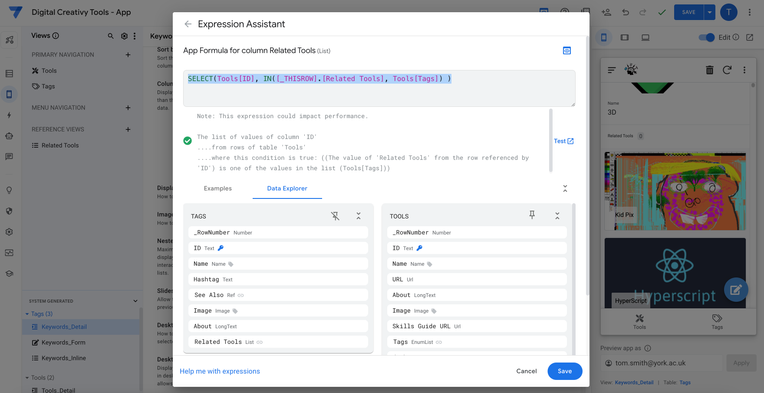Insert the URL column from TOOLS
Image resolution: width=764 pixels, height=393 pixels.
tap(477, 280)
